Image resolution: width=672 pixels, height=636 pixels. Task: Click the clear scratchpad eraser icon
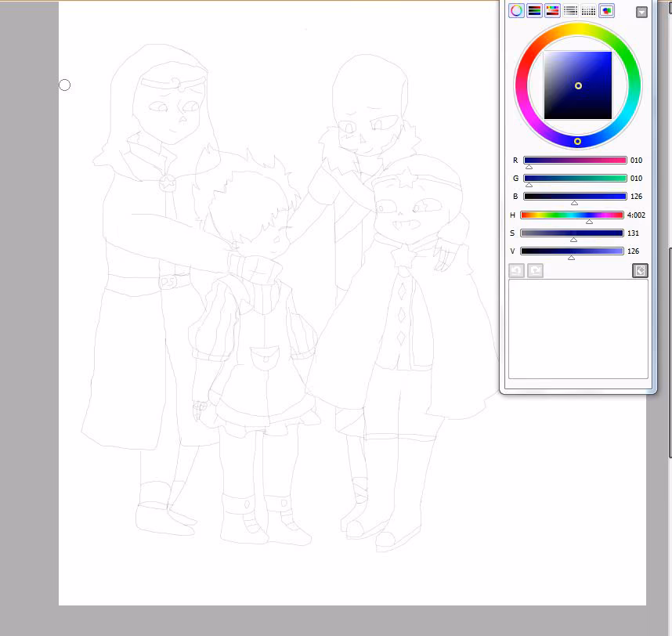(641, 270)
